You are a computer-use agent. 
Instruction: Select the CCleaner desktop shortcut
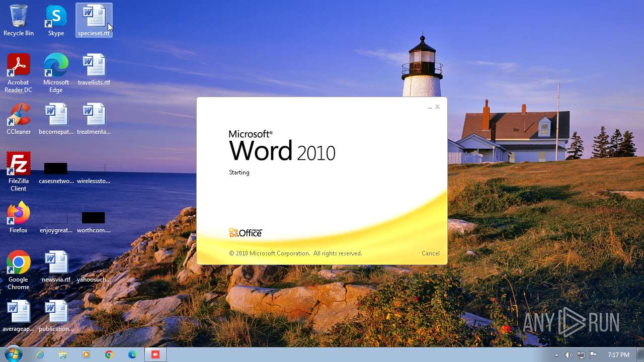pos(19,119)
